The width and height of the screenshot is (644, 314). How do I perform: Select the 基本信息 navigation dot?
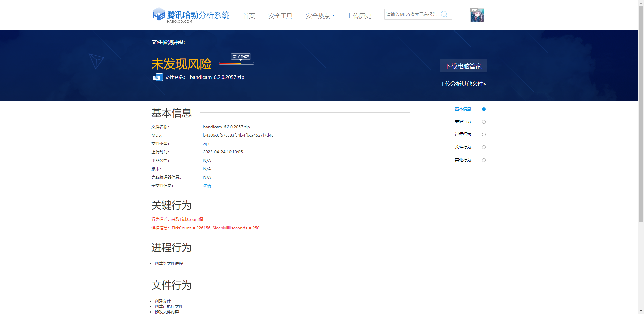pos(484,109)
